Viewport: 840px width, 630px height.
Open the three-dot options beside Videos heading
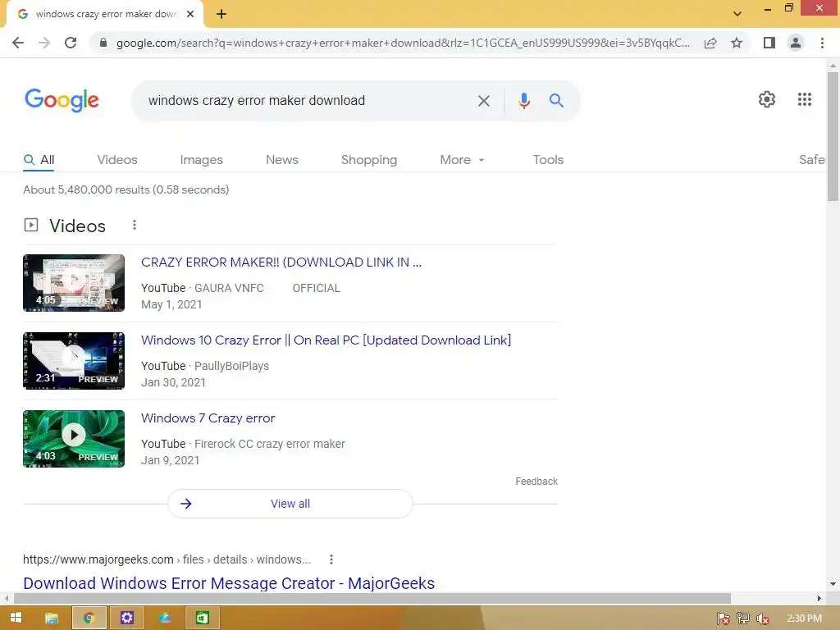[135, 225]
